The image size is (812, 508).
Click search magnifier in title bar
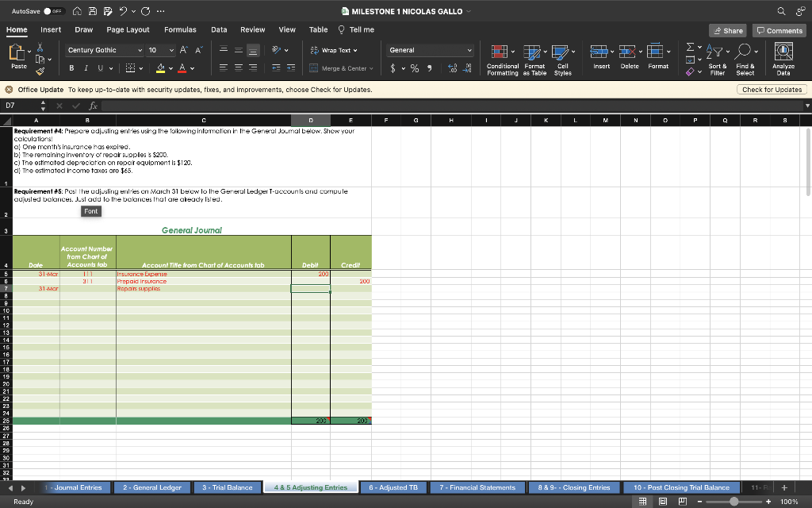coord(781,11)
